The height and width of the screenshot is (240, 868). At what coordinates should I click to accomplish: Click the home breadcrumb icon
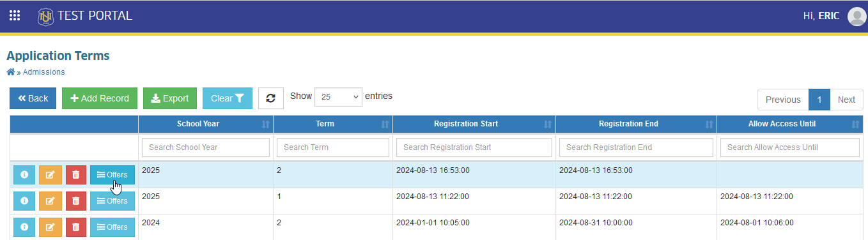(x=10, y=72)
